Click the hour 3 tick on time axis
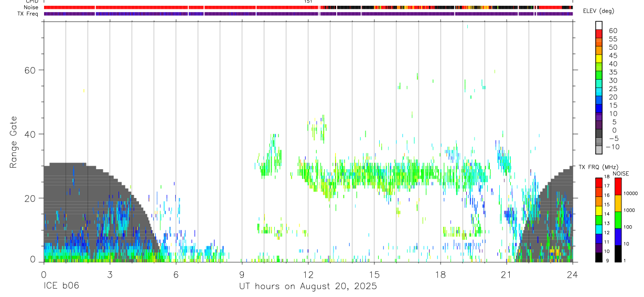Screen dimensions: 644x297 110,274
